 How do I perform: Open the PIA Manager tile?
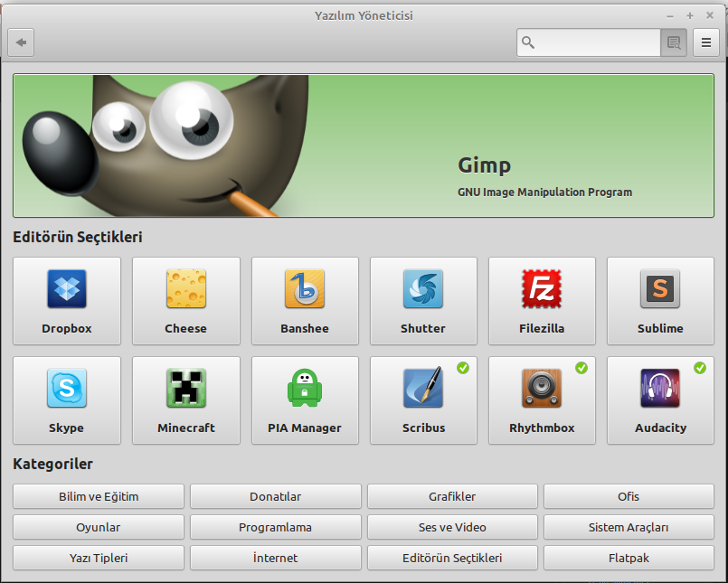pyautogui.click(x=305, y=400)
